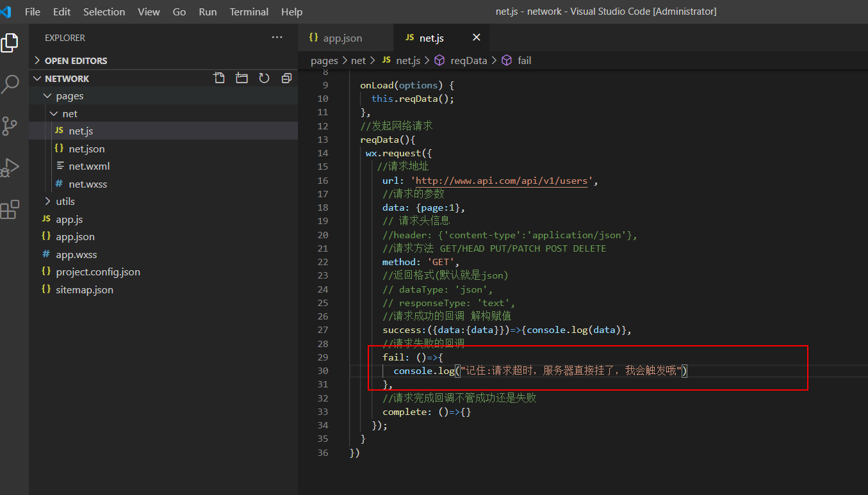Click the VS Code logo icon
Image resolution: width=868 pixels, height=495 pixels.
click(x=6, y=12)
